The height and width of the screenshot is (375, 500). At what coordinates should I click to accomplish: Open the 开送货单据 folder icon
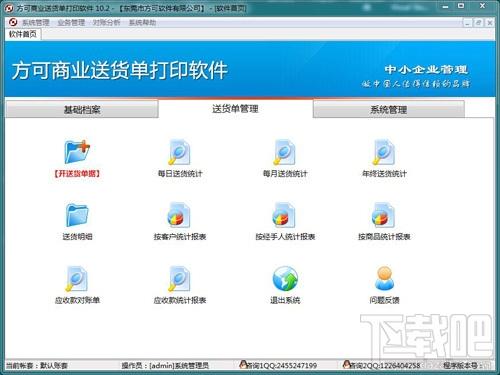[77, 152]
